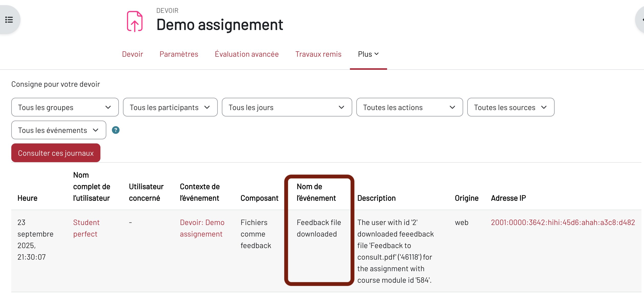Switch to the Devoir tab
This screenshot has width=644, height=293.
(x=132, y=54)
